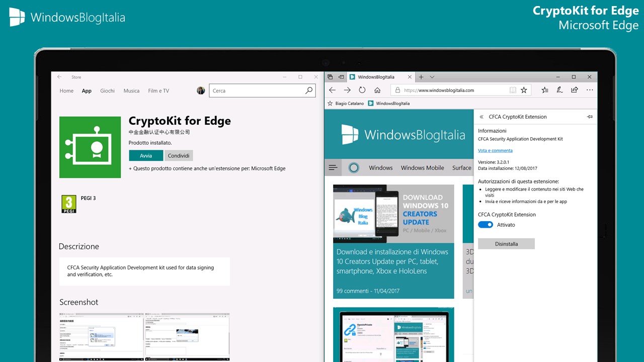Click the Cortana circle icon on website
Viewport: 644px width, 362px height.
tap(354, 168)
